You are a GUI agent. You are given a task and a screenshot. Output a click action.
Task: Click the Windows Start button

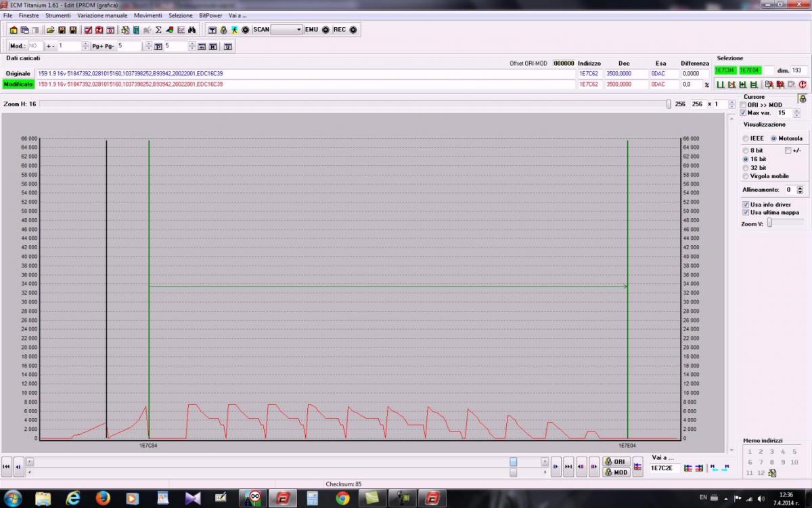12,498
